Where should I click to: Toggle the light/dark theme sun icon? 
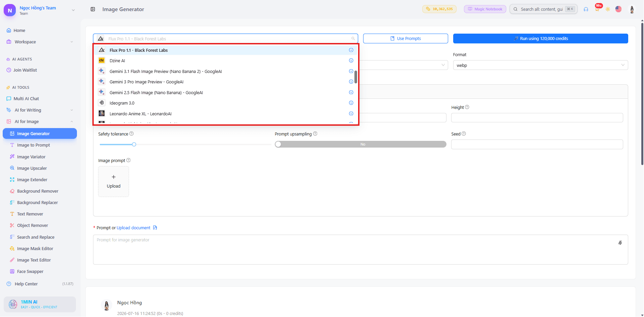608,9
